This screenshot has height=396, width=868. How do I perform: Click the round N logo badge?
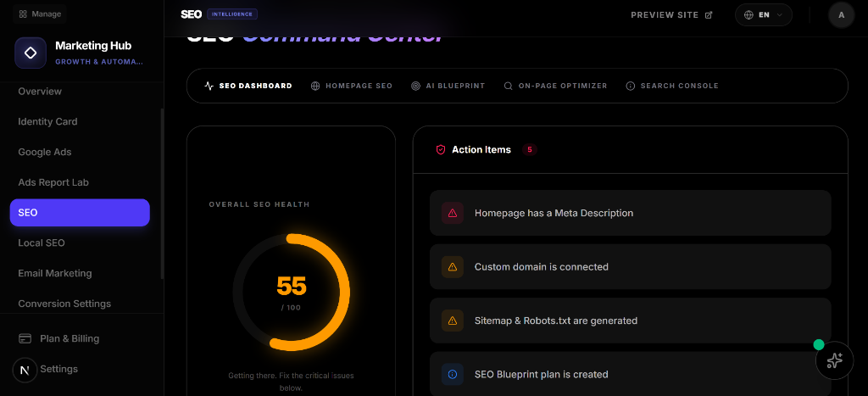[25, 371]
